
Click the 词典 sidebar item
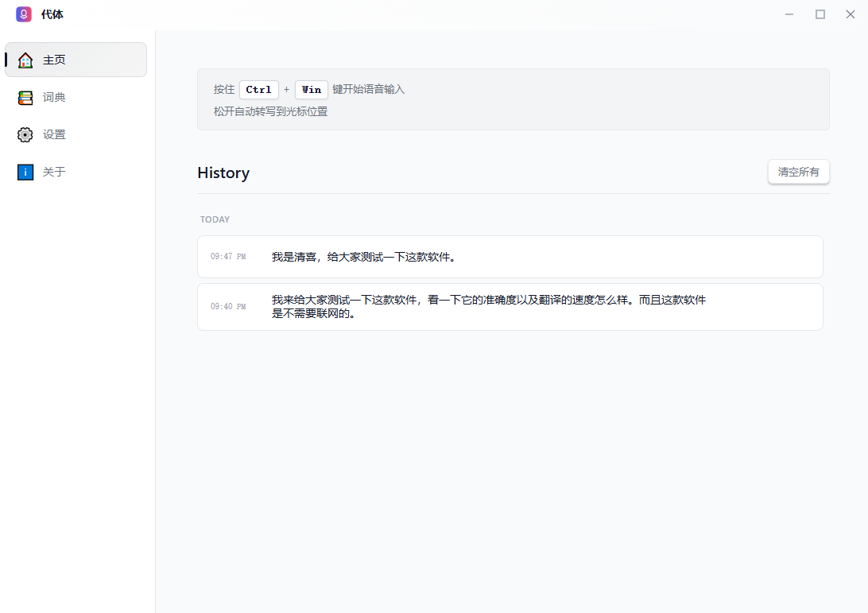click(53, 97)
